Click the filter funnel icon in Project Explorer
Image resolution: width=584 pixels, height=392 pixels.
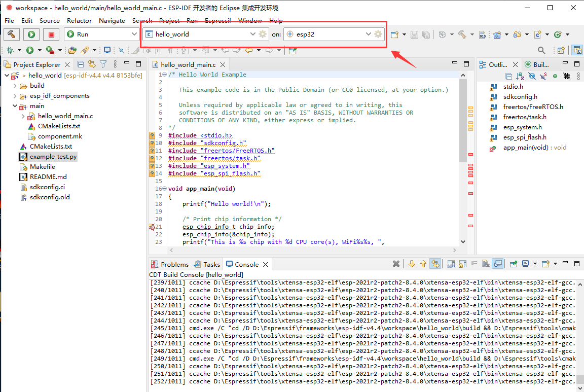coord(103,64)
